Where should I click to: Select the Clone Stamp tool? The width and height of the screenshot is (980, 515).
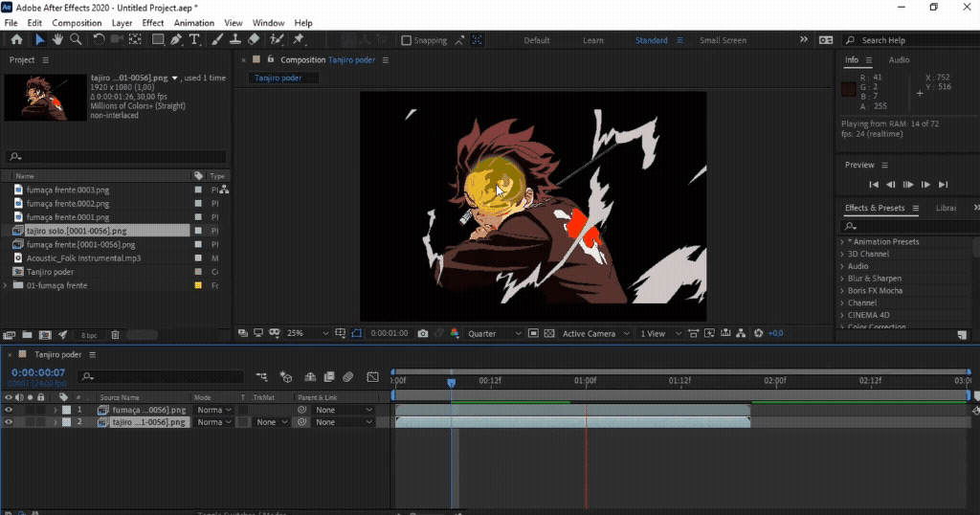[x=235, y=40]
